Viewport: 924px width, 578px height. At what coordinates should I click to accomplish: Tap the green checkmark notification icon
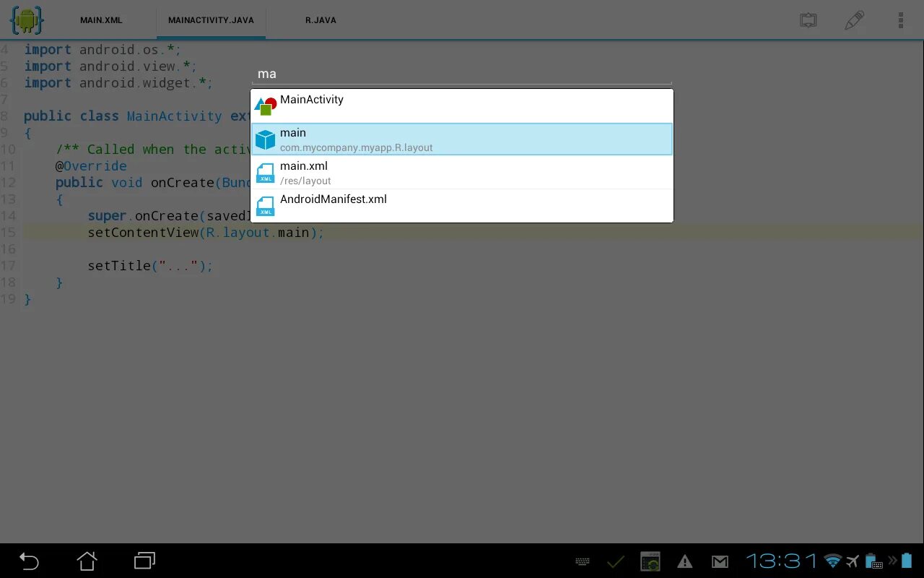pos(616,561)
